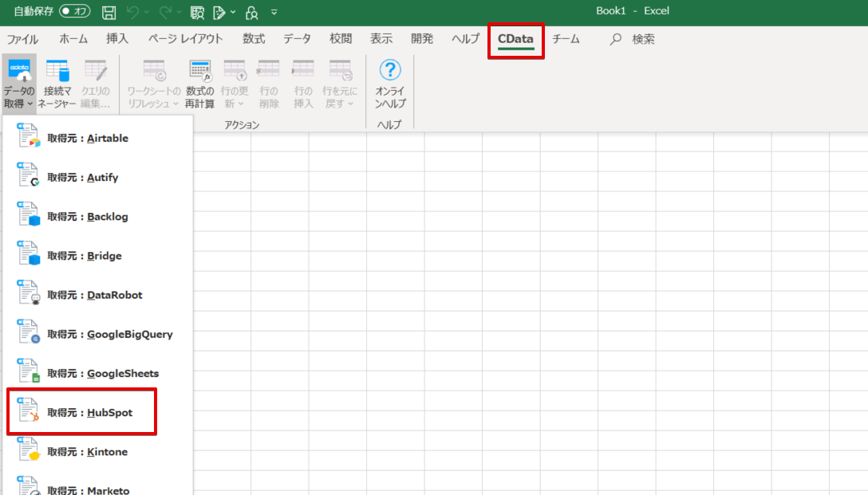The width and height of the screenshot is (868, 495).
Task: Click the macro play-page icon in title bar
Action: 219,12
